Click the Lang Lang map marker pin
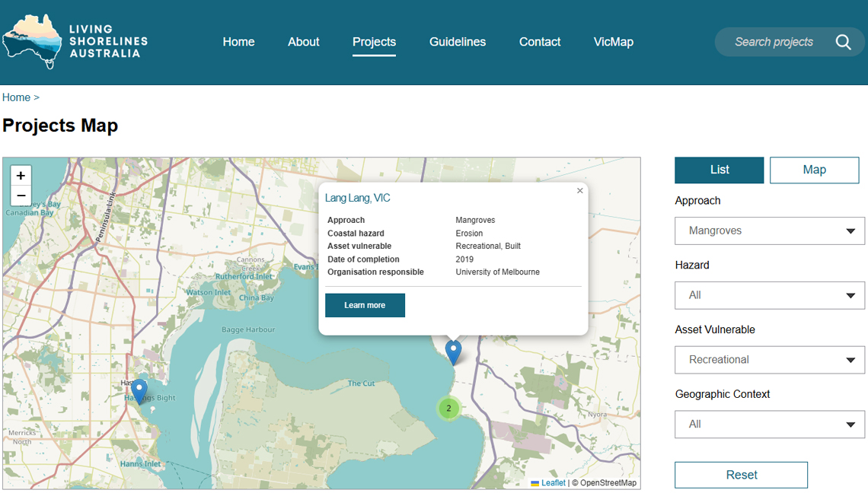 (453, 351)
